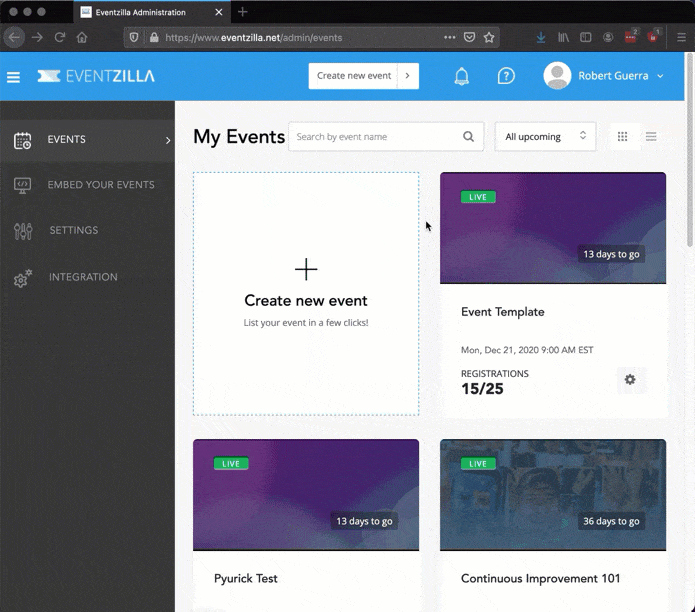The height and width of the screenshot is (612, 695).
Task: Switch to grid view of events
Action: click(622, 136)
